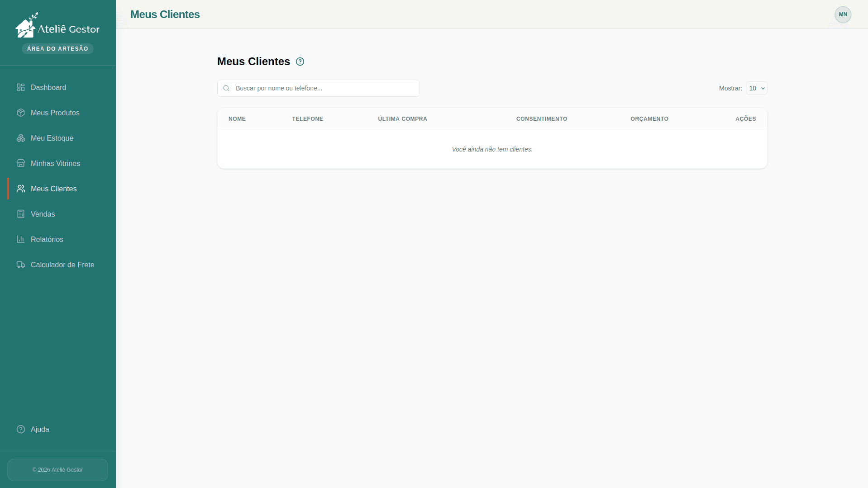
Task: Click the Relatórios bar chart icon
Action: tap(21, 239)
